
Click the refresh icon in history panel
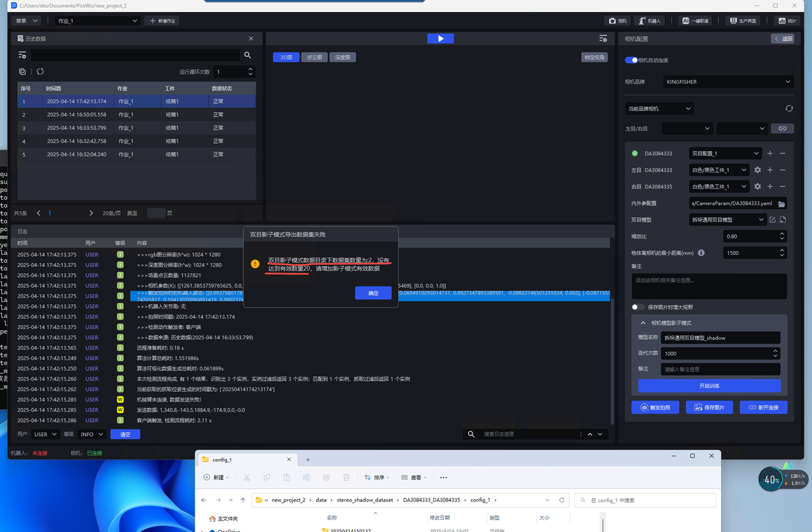pos(40,72)
